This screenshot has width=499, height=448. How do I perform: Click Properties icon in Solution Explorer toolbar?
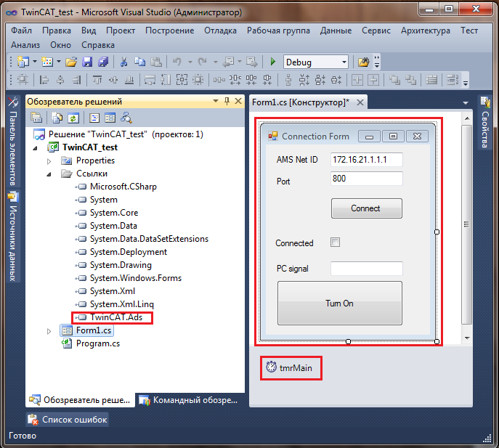click(36, 118)
